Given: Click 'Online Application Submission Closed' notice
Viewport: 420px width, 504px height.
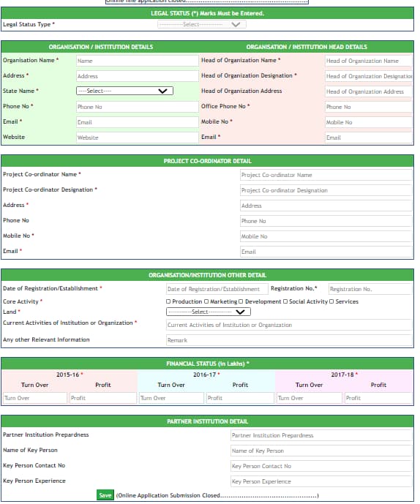Looking at the screenshot, I should tap(217, 495).
